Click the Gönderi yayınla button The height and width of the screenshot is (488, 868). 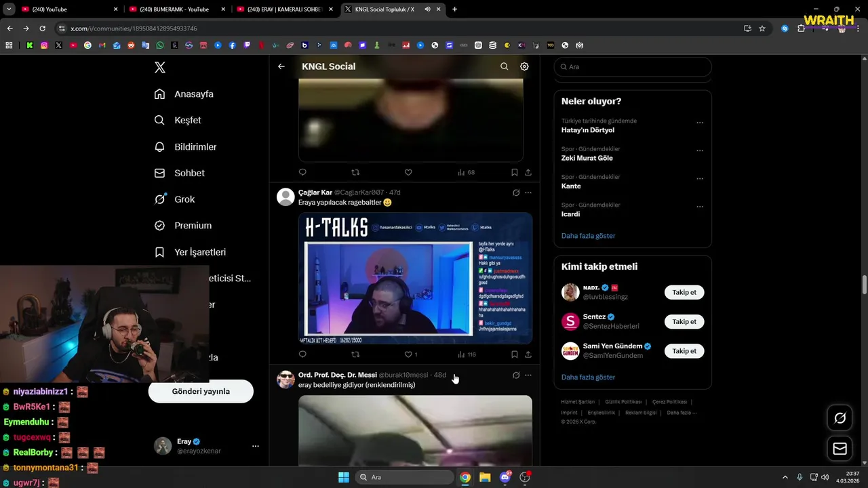[201, 391]
